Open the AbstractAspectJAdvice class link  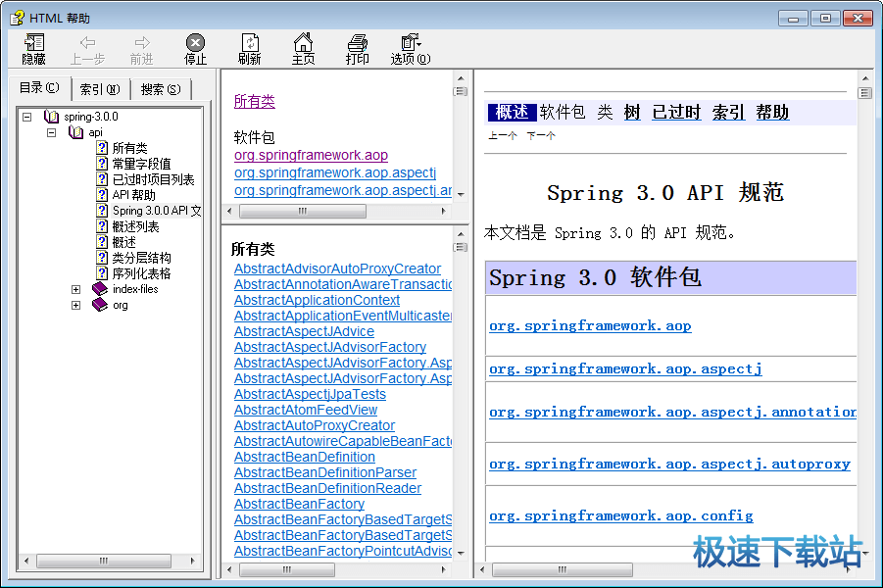tap(304, 332)
